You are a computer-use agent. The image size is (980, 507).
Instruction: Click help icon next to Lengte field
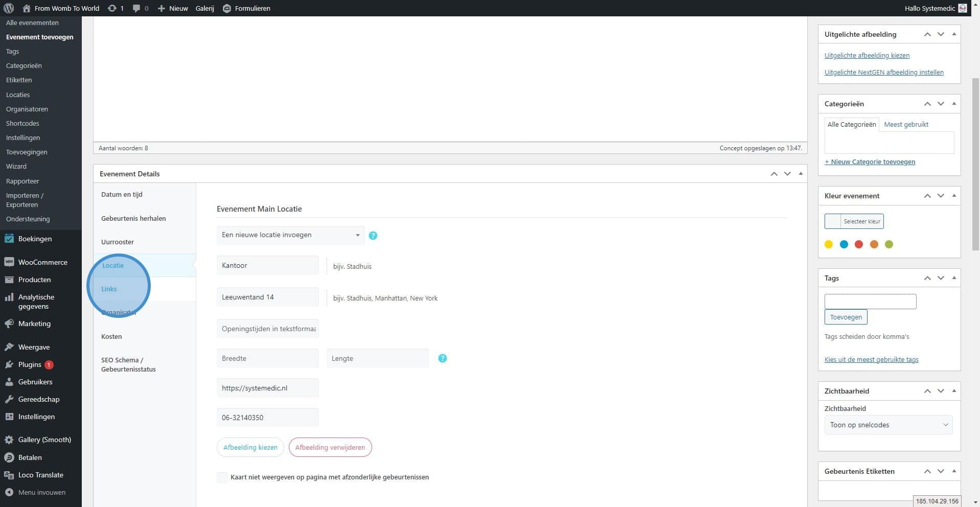pos(442,358)
